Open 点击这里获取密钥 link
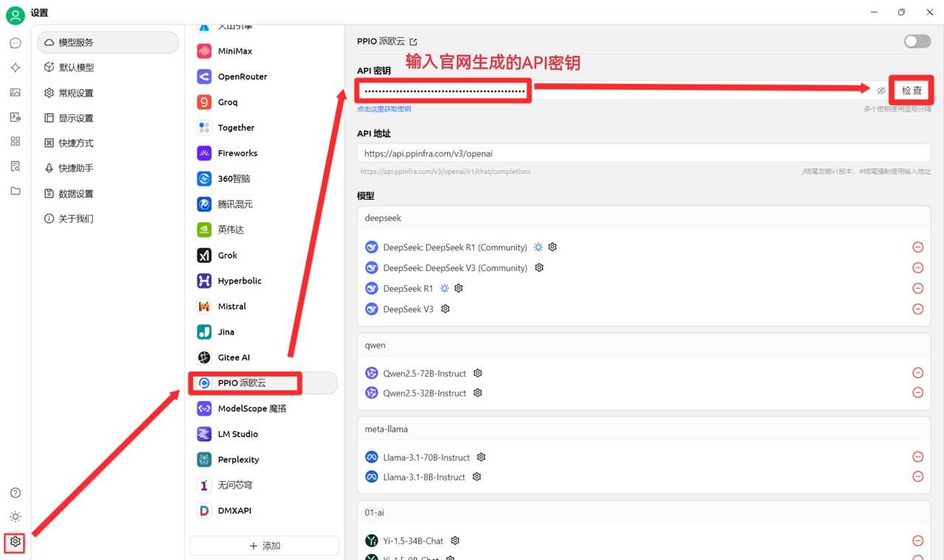The image size is (944, 560). point(384,109)
